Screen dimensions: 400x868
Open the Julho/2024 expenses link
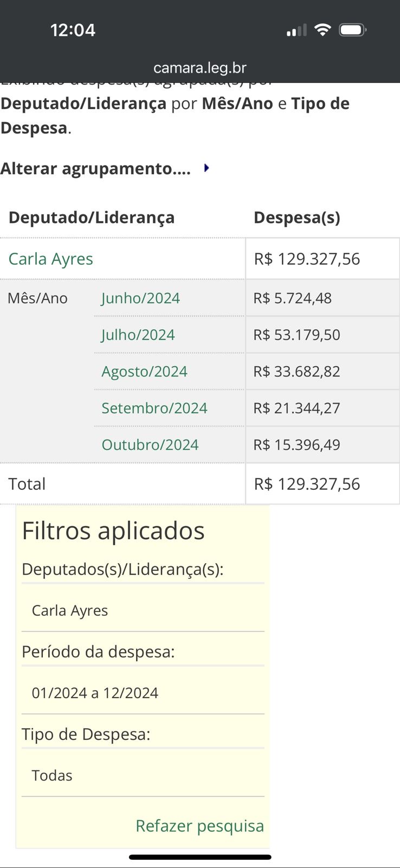coord(138,335)
